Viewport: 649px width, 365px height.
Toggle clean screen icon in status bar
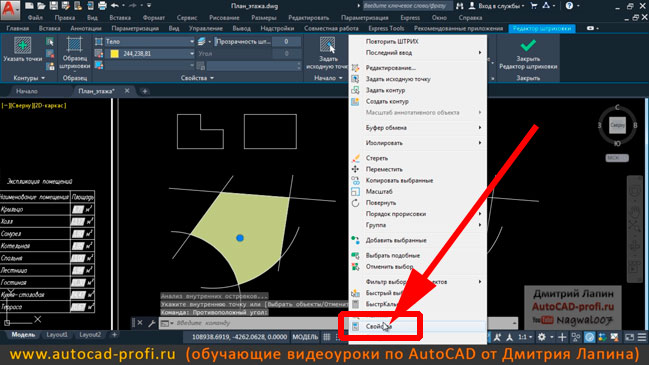(x=629, y=337)
